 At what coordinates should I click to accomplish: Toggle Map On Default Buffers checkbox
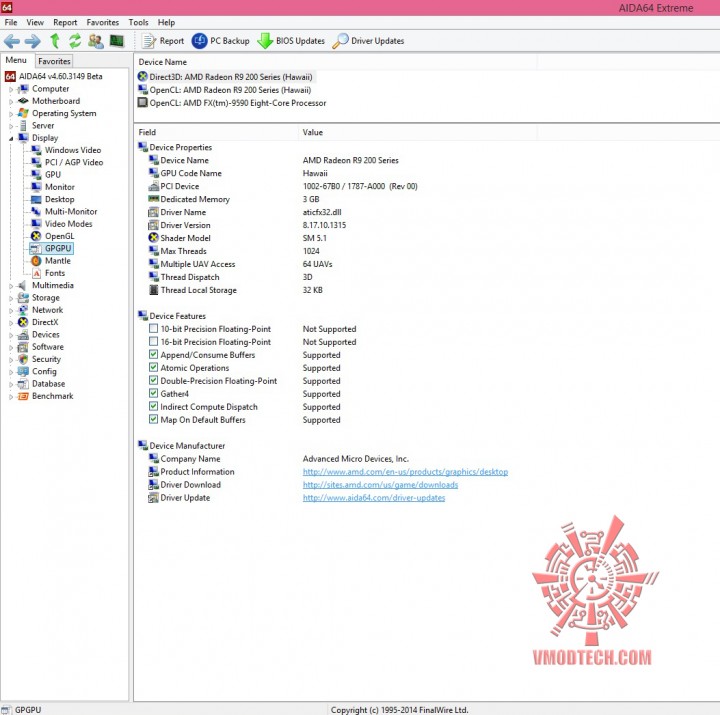153,419
